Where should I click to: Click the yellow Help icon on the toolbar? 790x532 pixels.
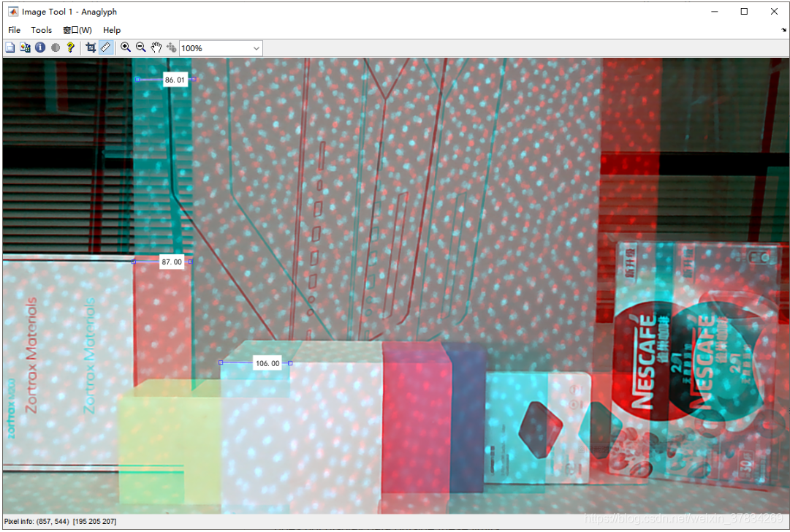point(70,47)
